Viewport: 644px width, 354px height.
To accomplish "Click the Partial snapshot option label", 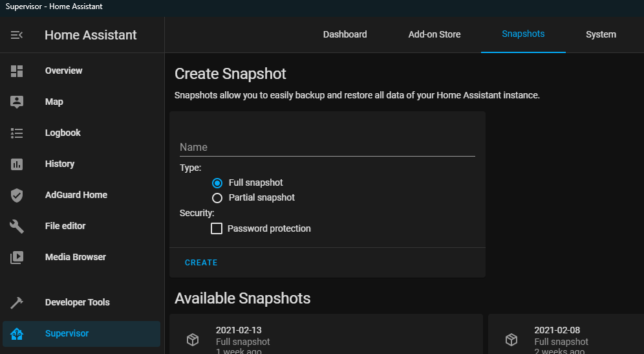I will coord(262,198).
